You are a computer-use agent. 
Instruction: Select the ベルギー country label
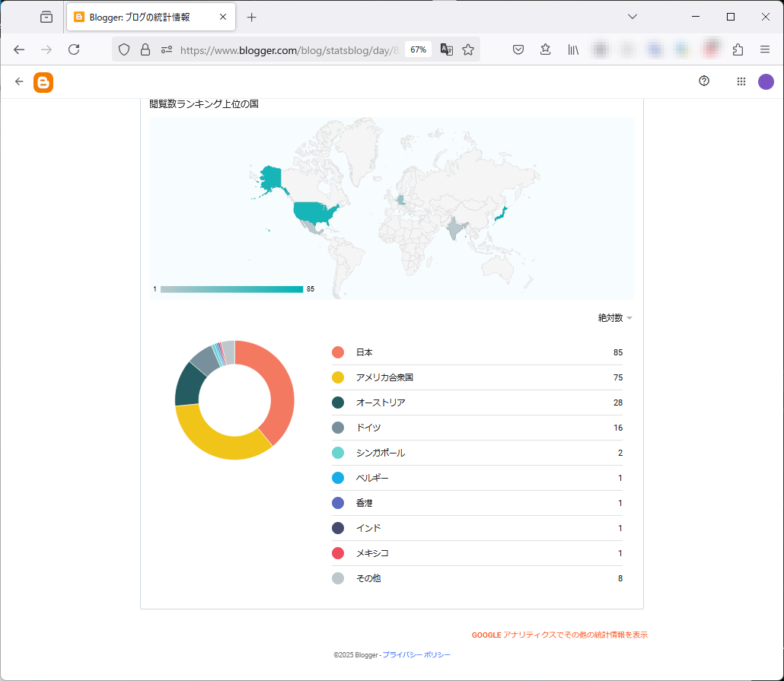(372, 478)
